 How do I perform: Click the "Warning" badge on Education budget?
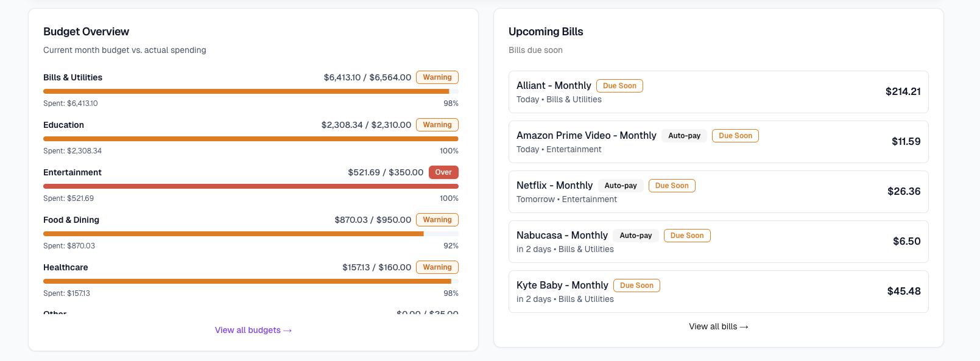pos(437,125)
